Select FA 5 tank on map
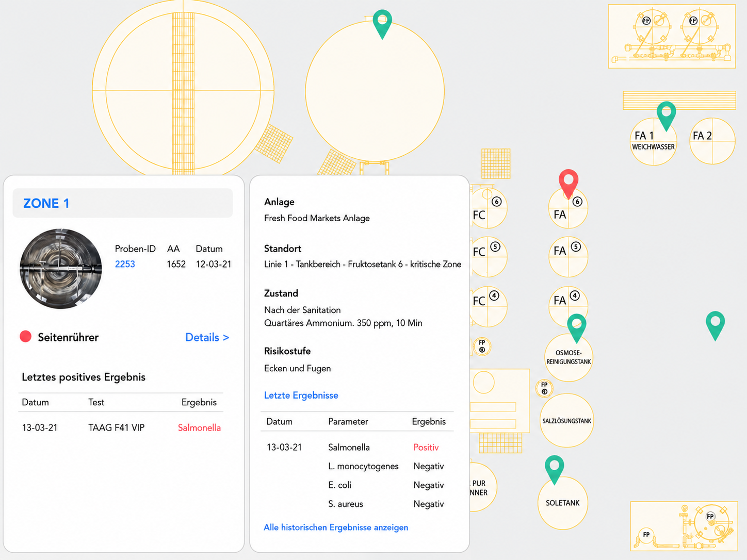The height and width of the screenshot is (560, 747). pyautogui.click(x=568, y=257)
